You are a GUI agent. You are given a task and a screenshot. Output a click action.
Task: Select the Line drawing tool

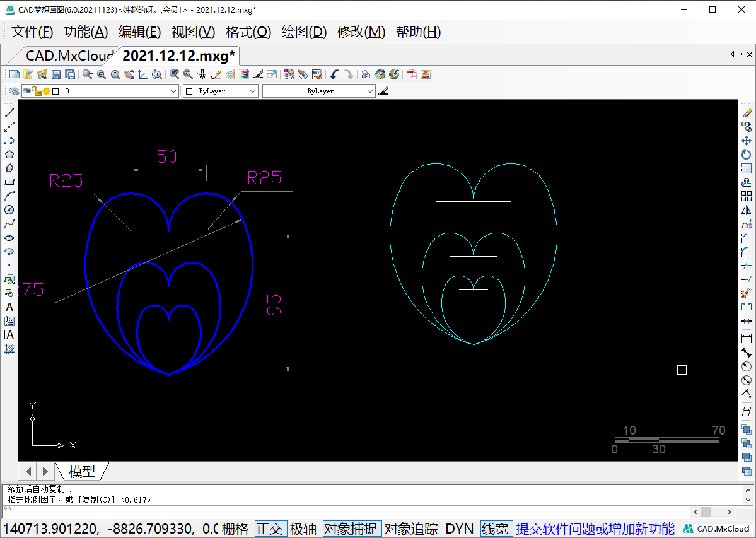(9, 113)
